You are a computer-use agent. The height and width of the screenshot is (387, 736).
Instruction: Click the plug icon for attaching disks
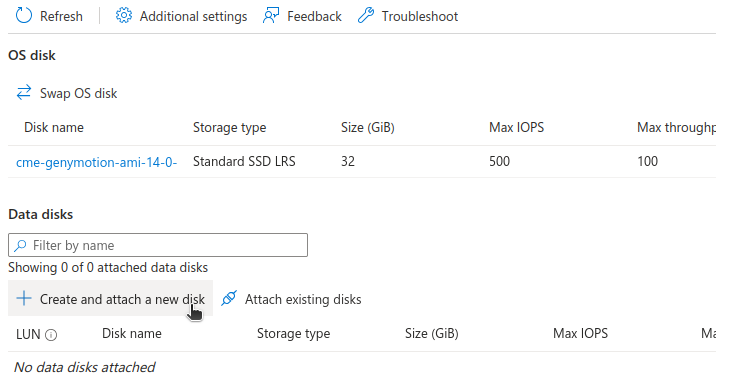(229, 298)
